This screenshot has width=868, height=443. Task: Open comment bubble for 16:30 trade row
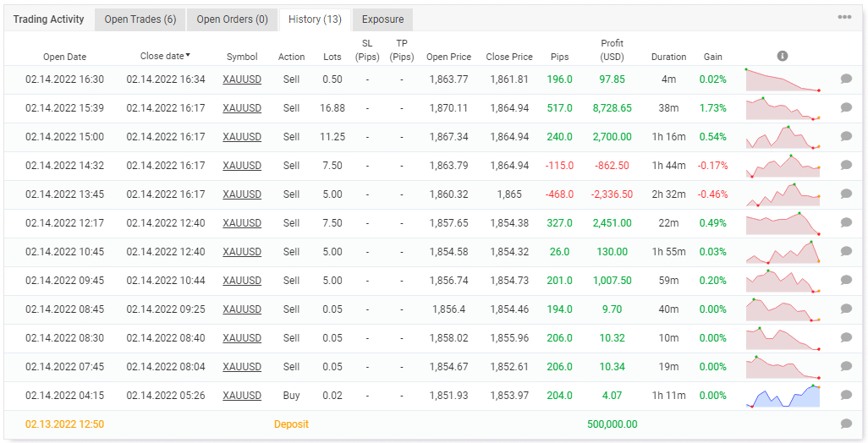point(846,79)
